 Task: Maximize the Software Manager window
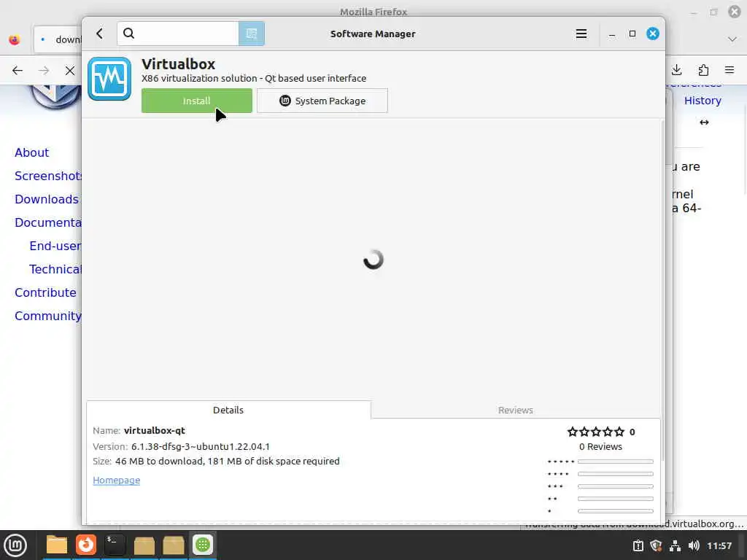pos(632,34)
